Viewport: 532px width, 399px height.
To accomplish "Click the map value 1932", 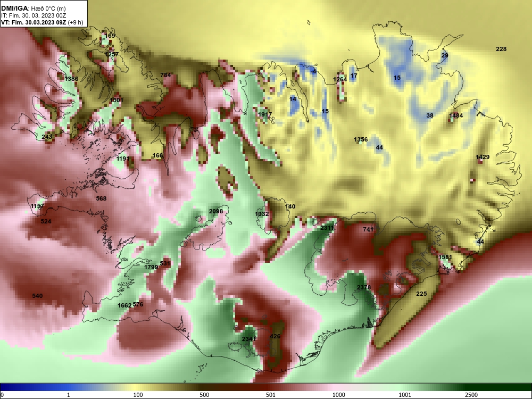I will 262,214.
